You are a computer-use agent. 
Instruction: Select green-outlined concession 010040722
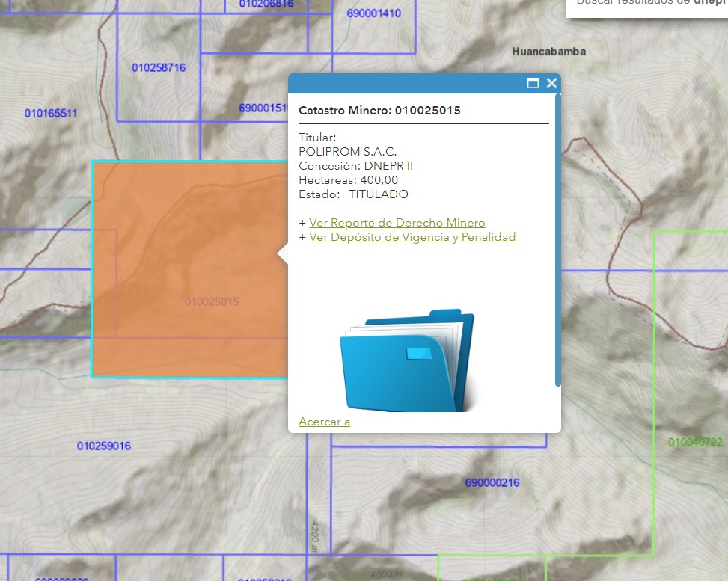click(695, 442)
